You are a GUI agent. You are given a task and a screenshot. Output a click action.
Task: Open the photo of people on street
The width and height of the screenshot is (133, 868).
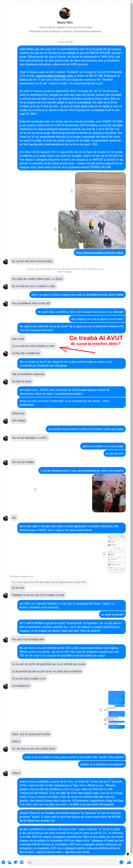92,229
